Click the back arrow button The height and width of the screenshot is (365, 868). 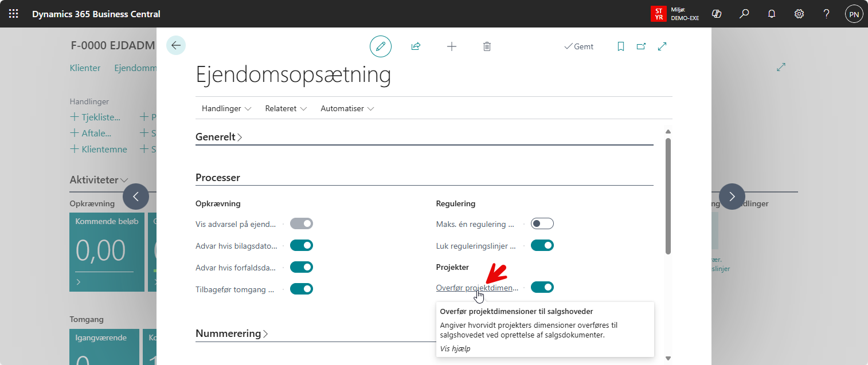[176, 46]
